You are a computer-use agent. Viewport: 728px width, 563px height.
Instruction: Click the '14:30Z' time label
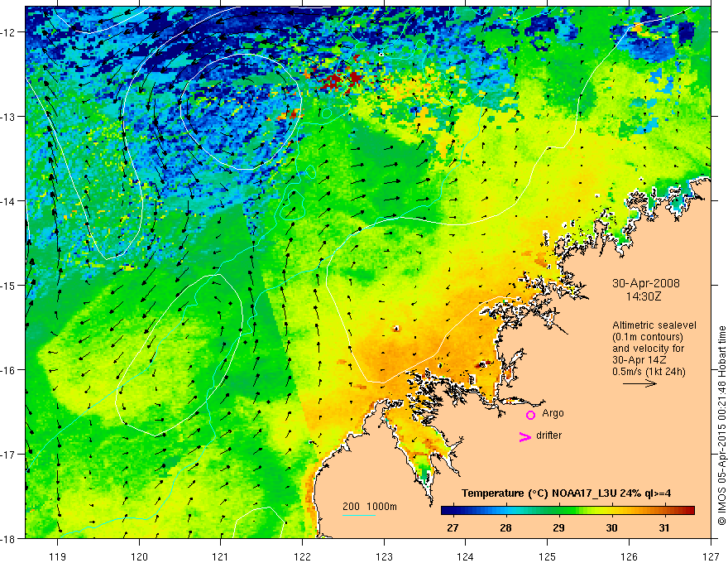643,296
